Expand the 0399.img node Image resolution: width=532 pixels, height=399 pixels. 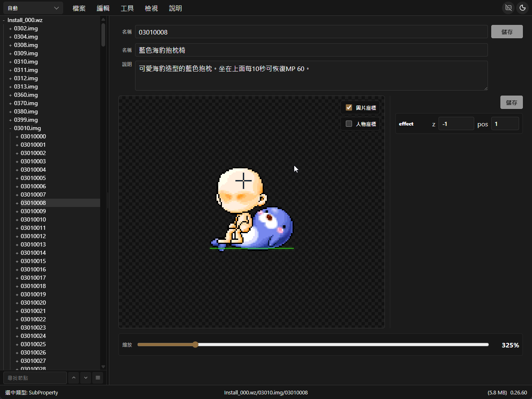pyautogui.click(x=10, y=120)
